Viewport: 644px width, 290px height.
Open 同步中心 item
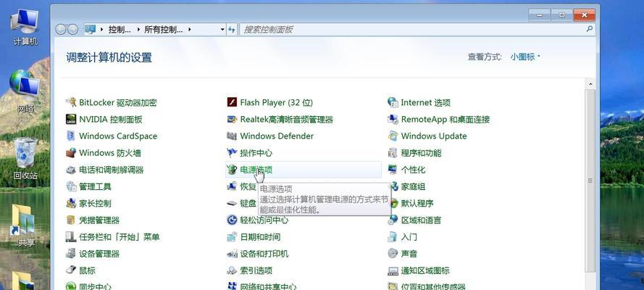[95, 286]
